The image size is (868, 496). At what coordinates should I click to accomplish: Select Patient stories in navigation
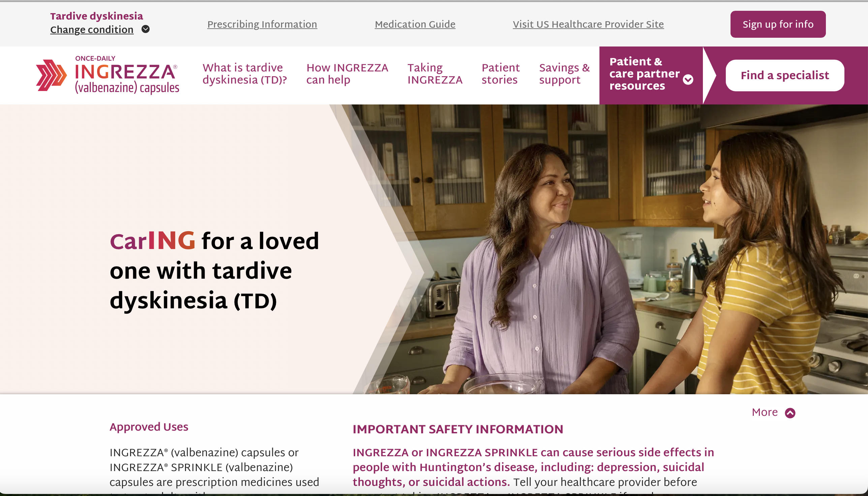point(500,73)
